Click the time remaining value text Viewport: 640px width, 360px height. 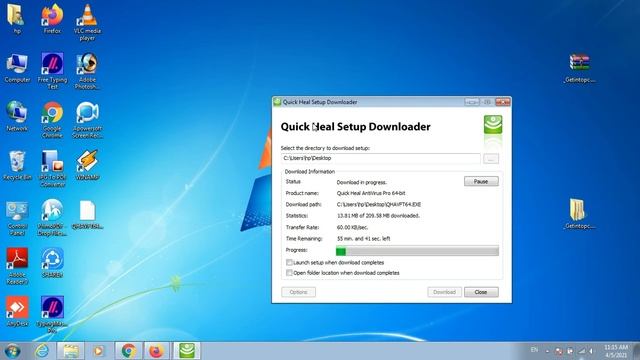[363, 239]
